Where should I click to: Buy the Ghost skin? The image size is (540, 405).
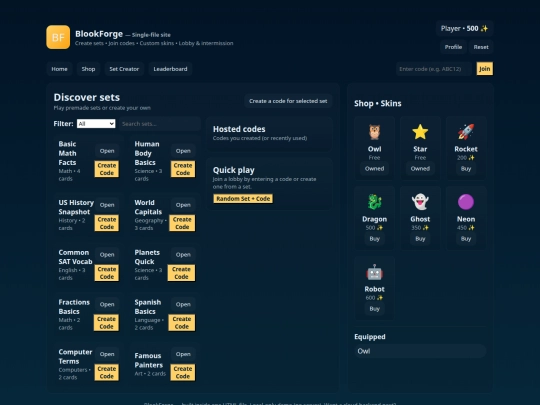click(420, 238)
